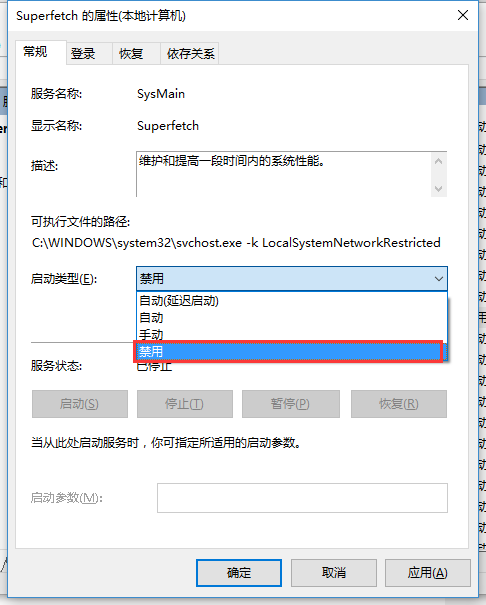Close the Superfetch properties dialog
This screenshot has width=486, height=605.
[462, 15]
